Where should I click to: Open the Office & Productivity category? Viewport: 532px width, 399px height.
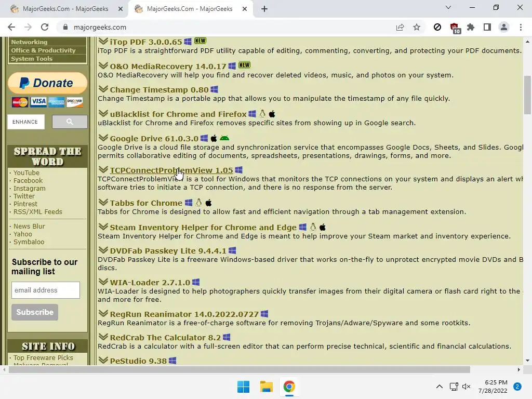pos(43,50)
